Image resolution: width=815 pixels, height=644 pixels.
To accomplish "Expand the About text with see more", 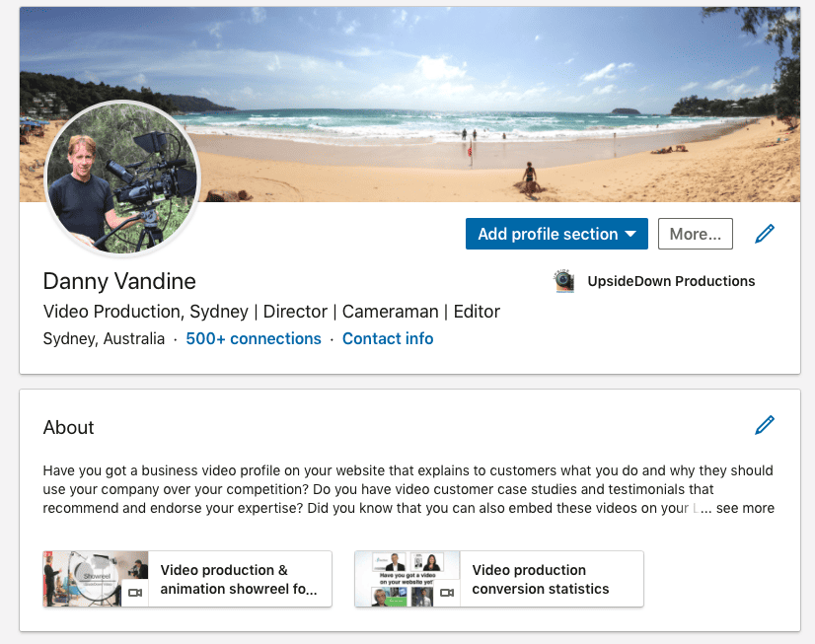I will click(x=745, y=508).
